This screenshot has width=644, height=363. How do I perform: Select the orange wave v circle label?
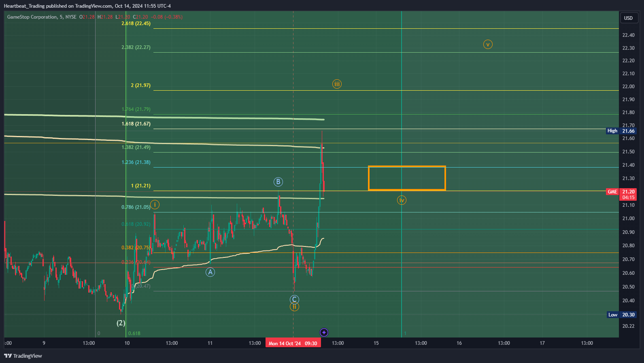488,45
